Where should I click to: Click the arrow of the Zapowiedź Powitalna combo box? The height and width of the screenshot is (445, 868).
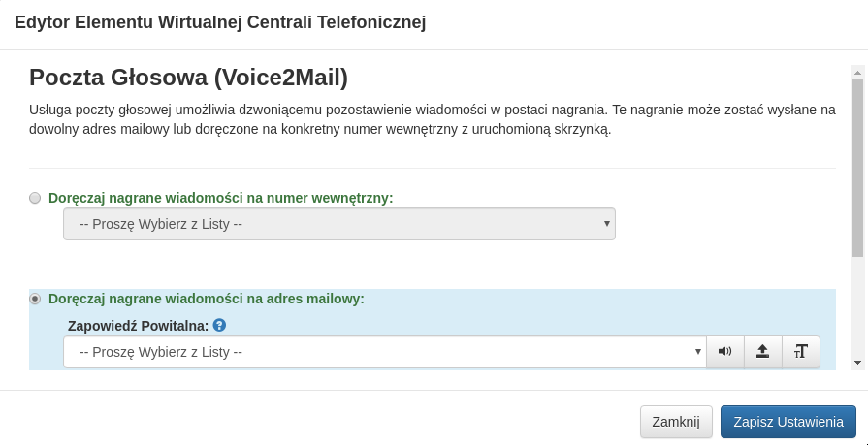(698, 352)
